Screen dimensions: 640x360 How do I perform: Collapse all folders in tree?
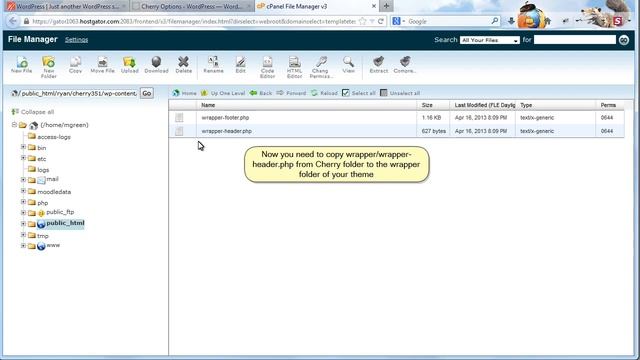coord(33,112)
